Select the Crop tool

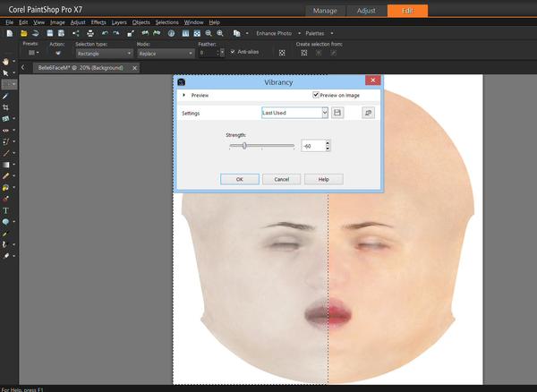coord(6,107)
